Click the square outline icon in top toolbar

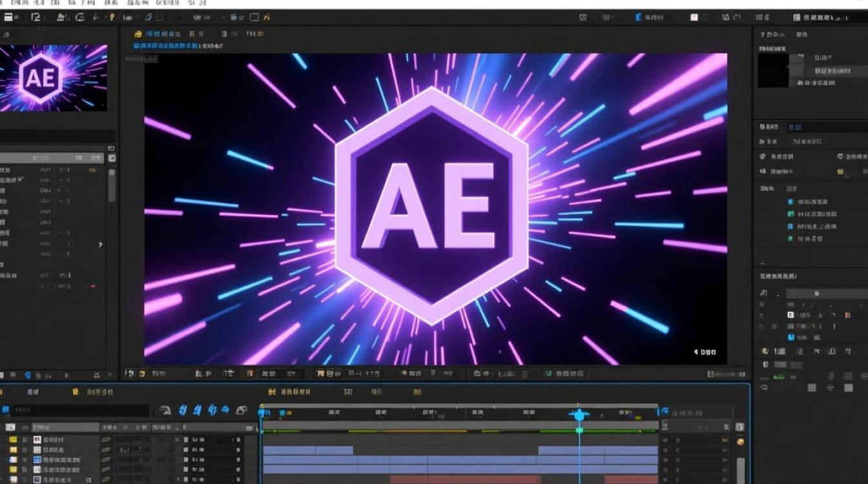click(254, 17)
